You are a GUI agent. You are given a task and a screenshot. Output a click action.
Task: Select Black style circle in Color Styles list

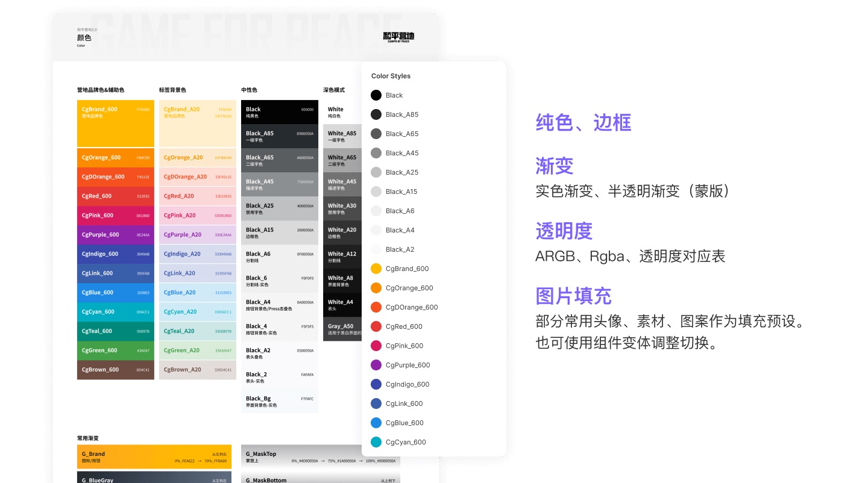click(376, 95)
